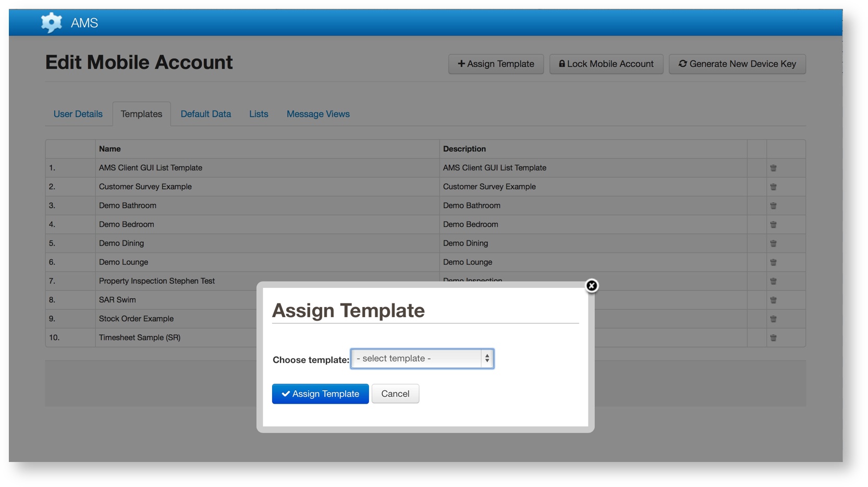This screenshot has width=868, height=487.
Task: Select the Default Data tab
Action: coord(205,114)
